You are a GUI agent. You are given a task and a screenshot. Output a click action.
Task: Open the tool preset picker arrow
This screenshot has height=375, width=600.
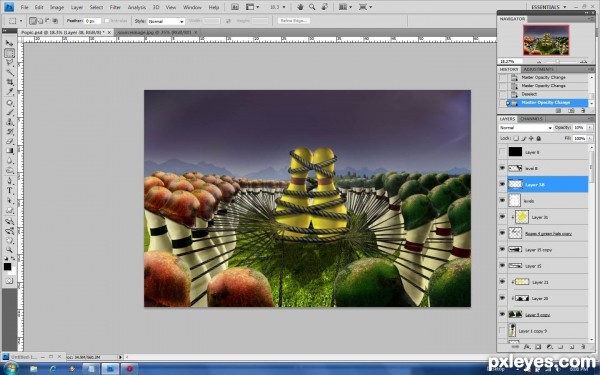point(21,21)
